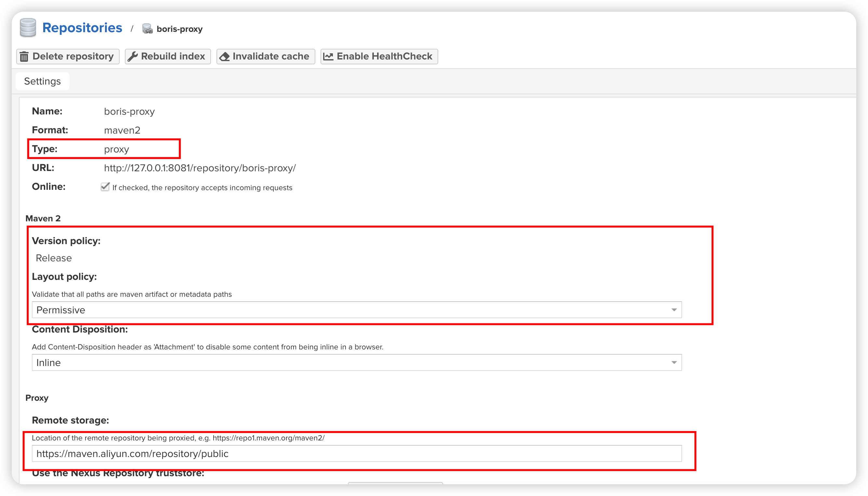Go to the Repositories breadcrumb link
This screenshot has width=868, height=496.
tap(82, 28)
